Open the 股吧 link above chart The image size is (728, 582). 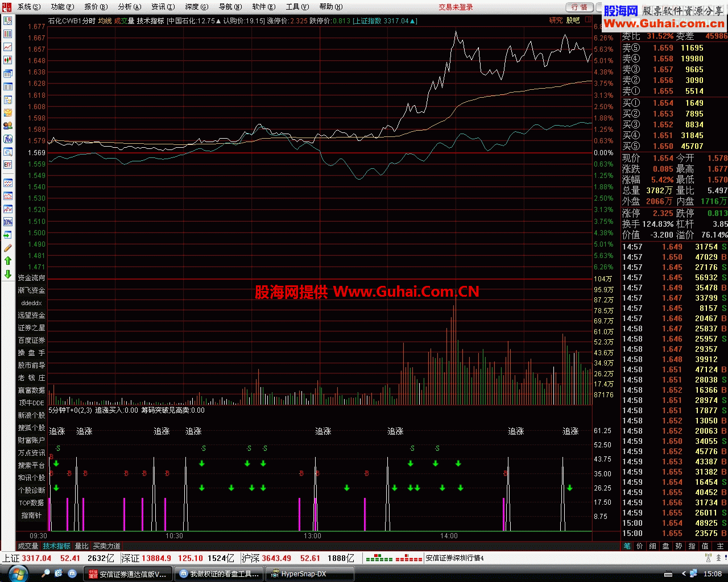[x=573, y=20]
